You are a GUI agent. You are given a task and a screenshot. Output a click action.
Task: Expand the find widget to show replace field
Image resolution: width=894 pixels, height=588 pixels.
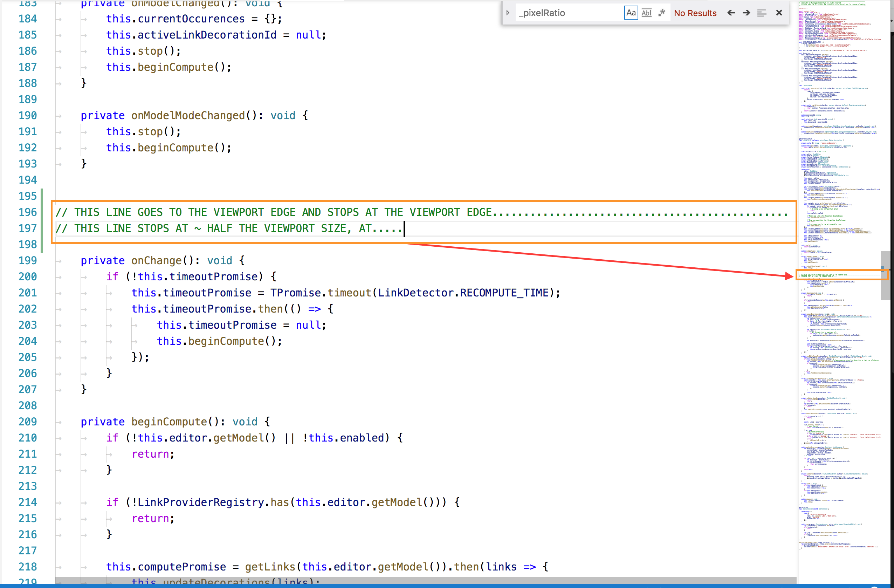coord(508,12)
